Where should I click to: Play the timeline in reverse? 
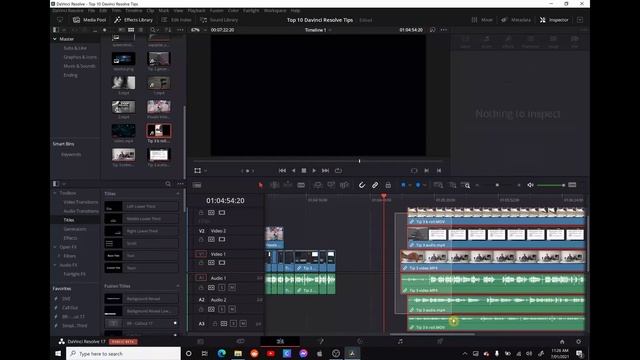tap(293, 171)
